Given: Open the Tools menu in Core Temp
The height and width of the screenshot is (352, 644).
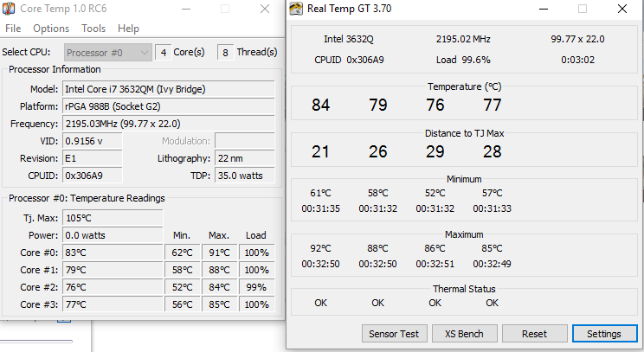Looking at the screenshot, I should 93,29.
